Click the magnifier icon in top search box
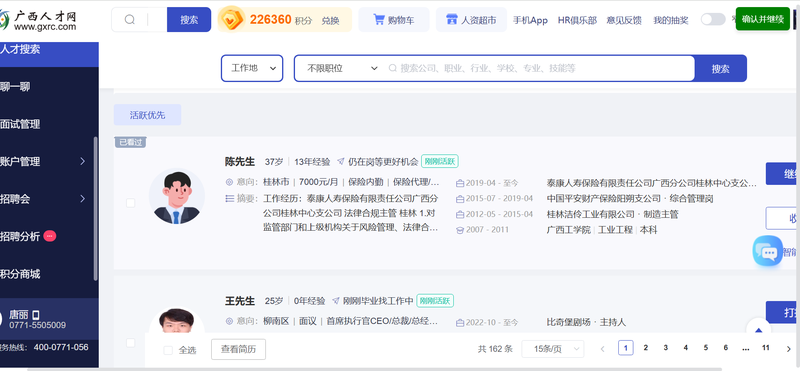Screen dimensions: 800x371 [x=130, y=19]
